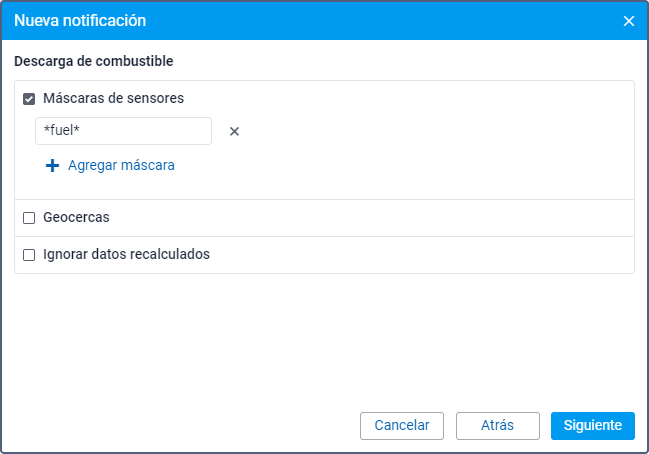Tick the Ignorar datos recalculados checkbox

point(29,255)
